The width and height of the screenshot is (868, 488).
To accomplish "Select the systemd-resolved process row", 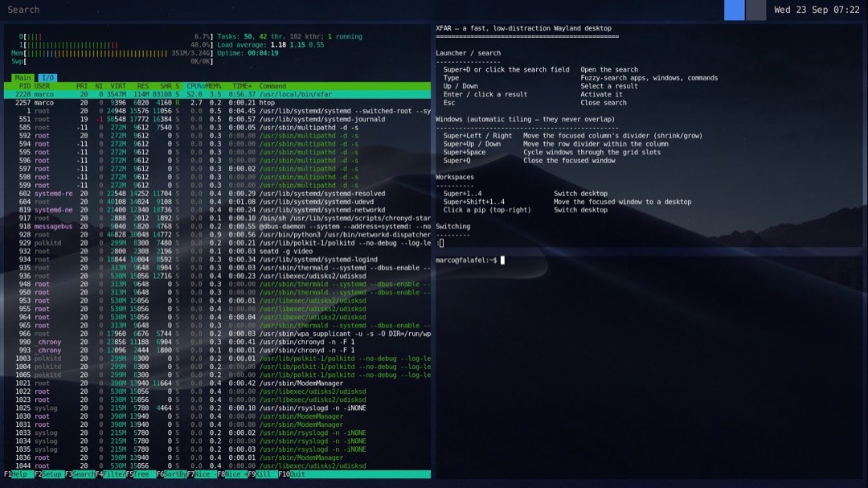I will [218, 194].
